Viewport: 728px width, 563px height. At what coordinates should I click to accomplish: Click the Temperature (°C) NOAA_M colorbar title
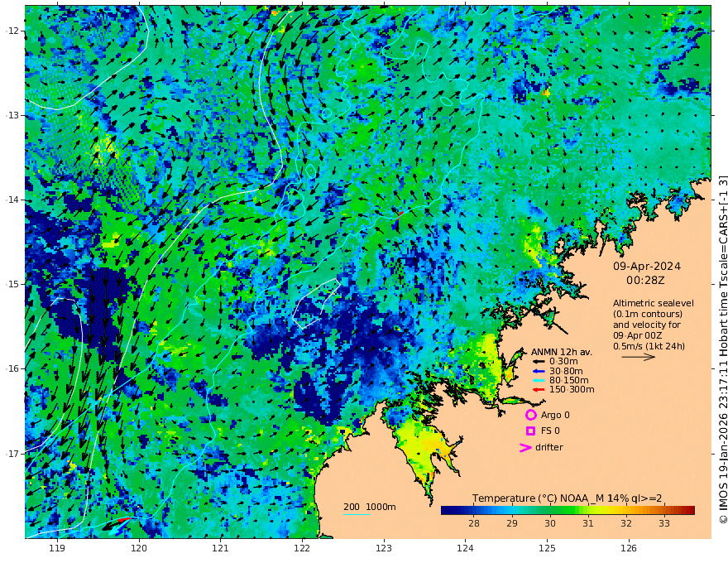(x=568, y=498)
